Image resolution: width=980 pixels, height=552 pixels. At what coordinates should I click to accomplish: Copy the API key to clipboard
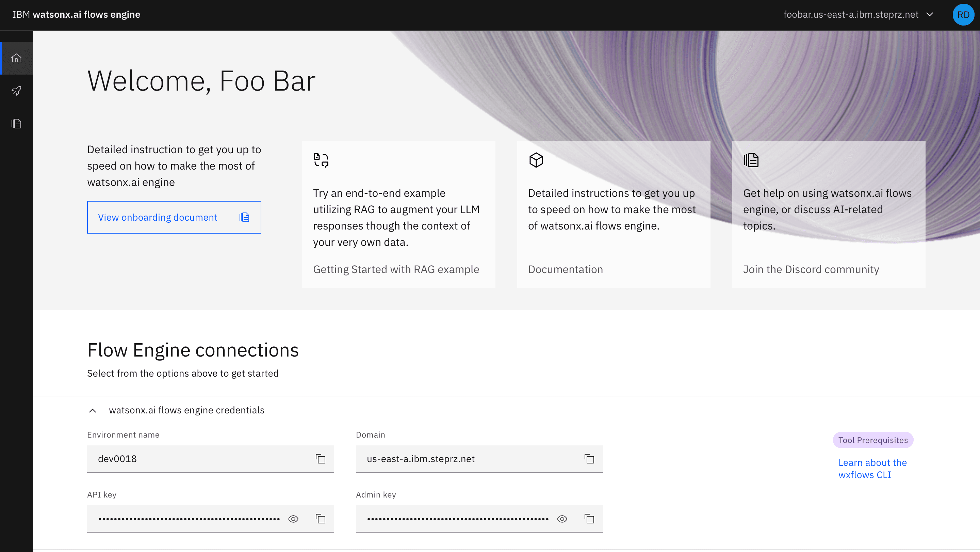pyautogui.click(x=320, y=519)
